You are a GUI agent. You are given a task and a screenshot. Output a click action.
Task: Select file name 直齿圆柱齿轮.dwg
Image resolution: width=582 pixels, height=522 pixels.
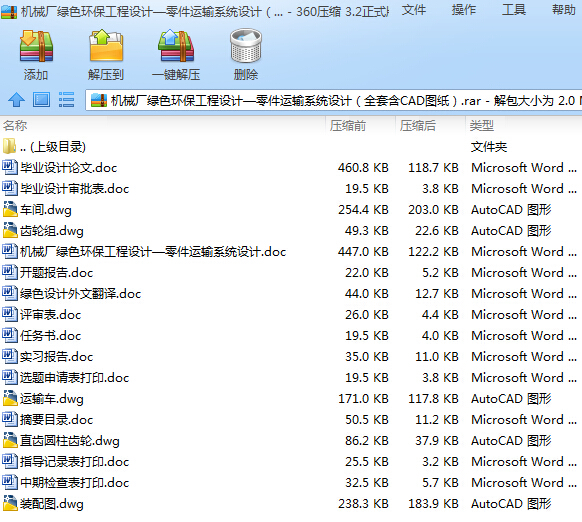tap(70, 441)
